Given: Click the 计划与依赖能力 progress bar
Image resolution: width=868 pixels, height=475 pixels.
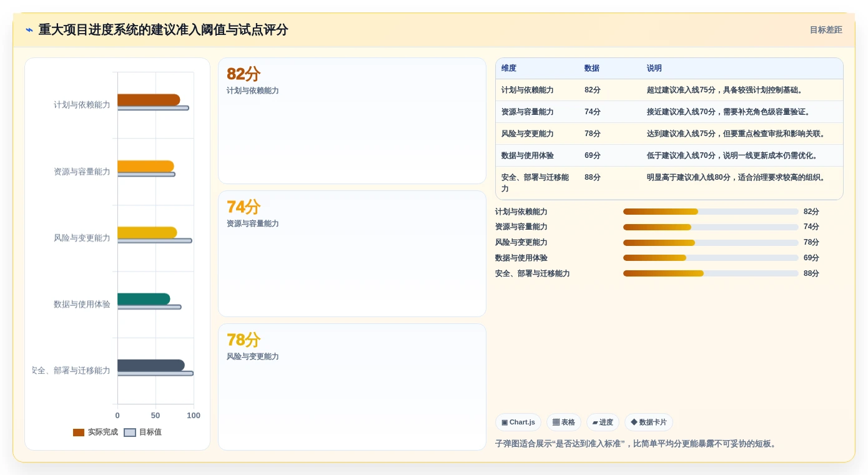Looking at the screenshot, I should 711,212.
